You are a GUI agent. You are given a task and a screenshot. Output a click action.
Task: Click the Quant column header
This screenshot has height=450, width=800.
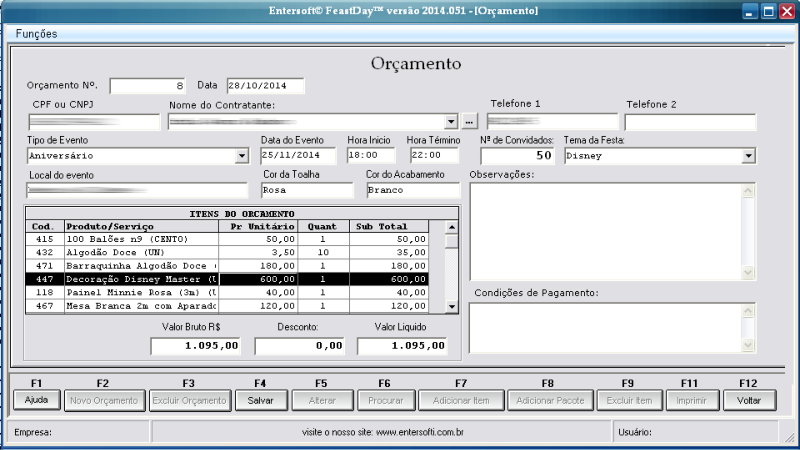click(x=323, y=227)
